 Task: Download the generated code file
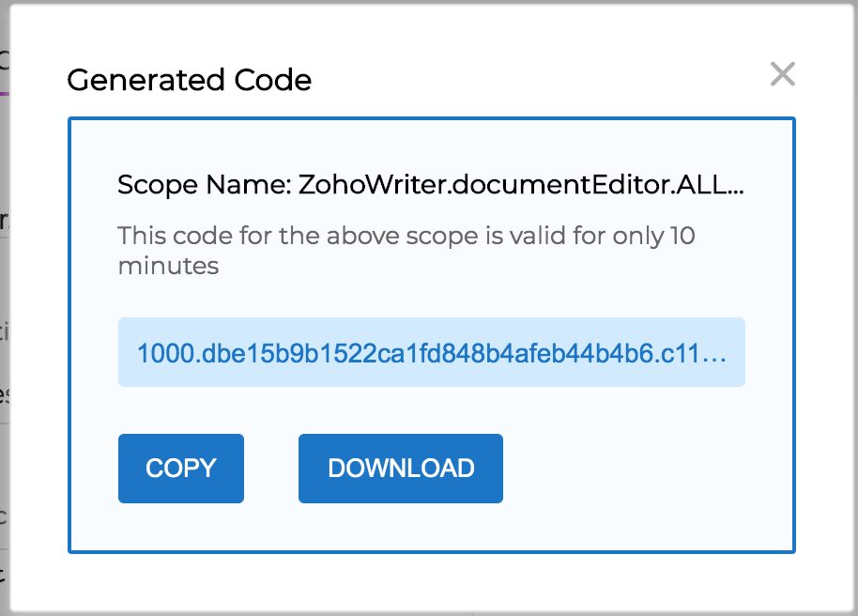click(x=401, y=469)
